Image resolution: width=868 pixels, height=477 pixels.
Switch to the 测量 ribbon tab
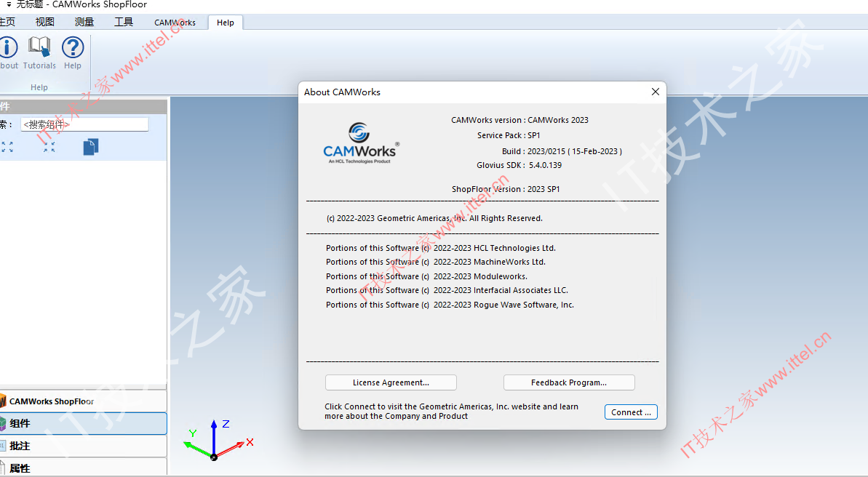84,22
